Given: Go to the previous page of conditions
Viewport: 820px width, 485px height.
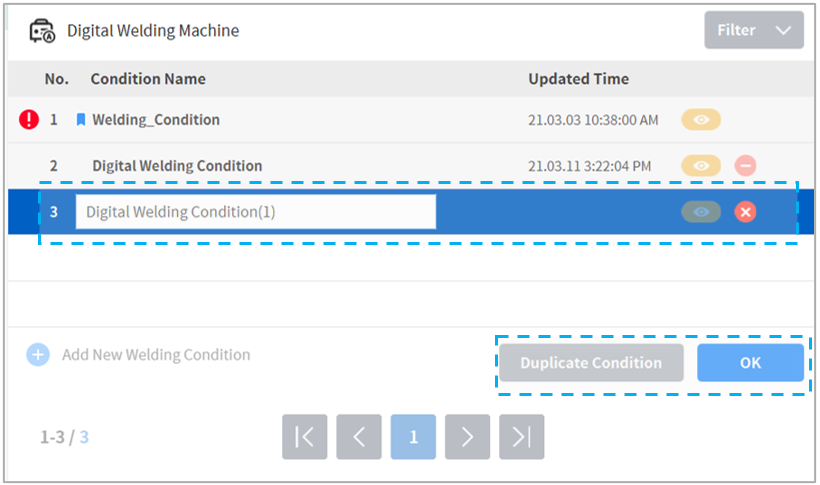Looking at the screenshot, I should pos(359,437).
